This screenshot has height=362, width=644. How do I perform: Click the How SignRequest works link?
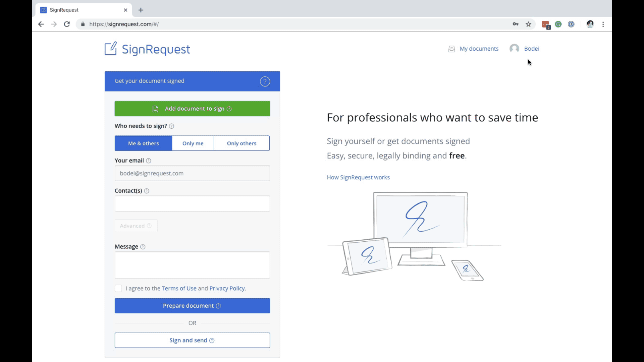pyautogui.click(x=358, y=177)
